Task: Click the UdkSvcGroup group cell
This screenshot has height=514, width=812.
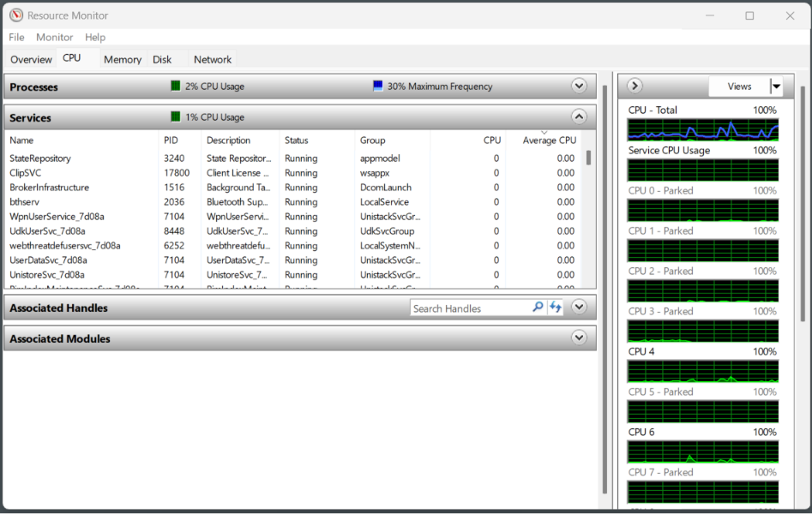Action: pos(388,230)
